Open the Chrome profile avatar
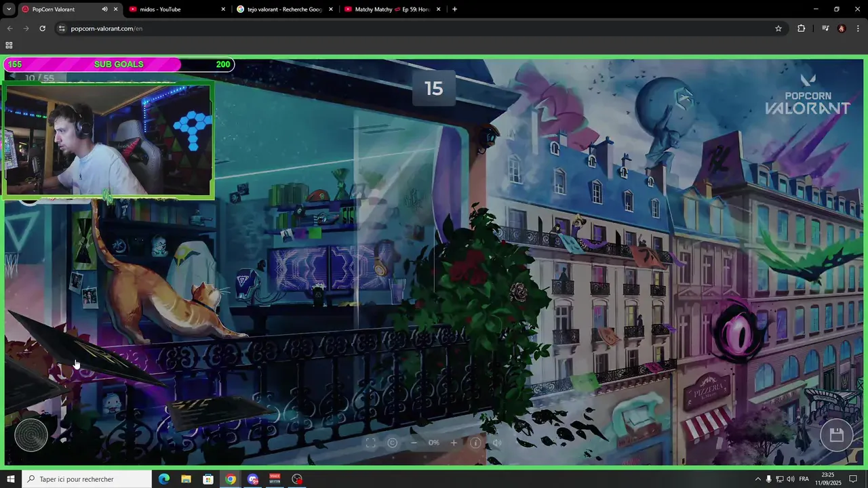The height and width of the screenshot is (488, 868). coord(842,28)
